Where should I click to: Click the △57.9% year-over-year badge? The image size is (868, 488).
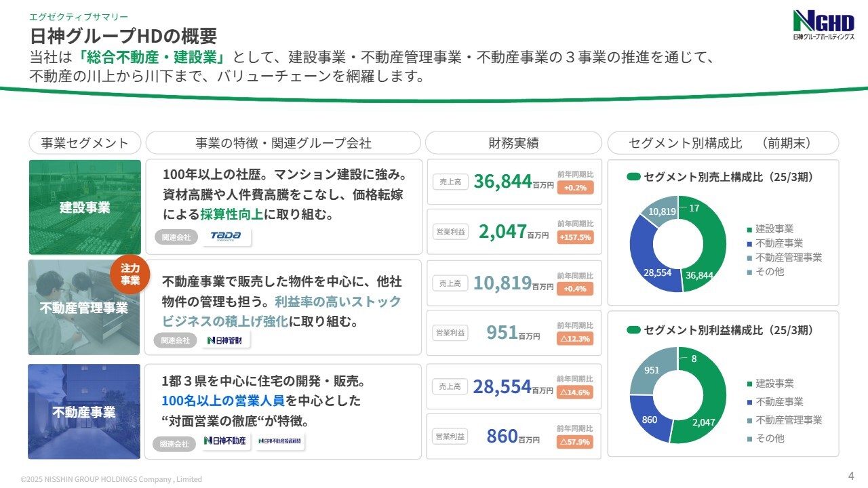tap(575, 442)
